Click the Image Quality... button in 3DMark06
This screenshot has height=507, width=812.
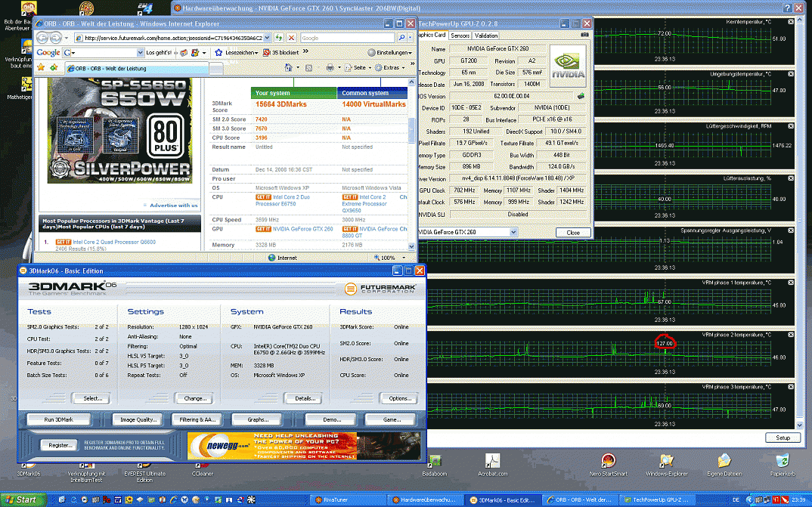click(138, 419)
